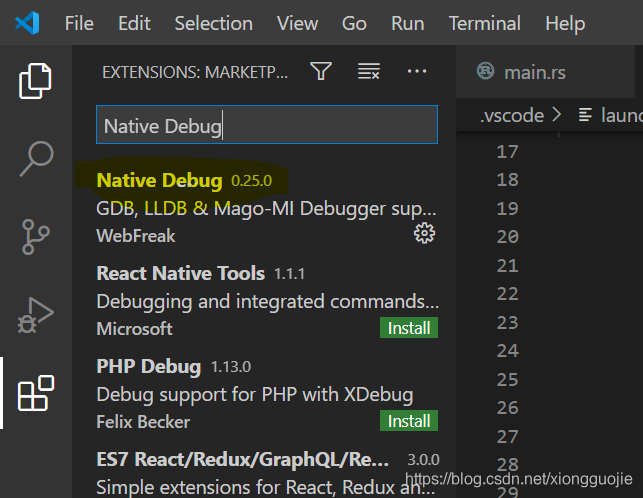Open the Go menu

354,23
